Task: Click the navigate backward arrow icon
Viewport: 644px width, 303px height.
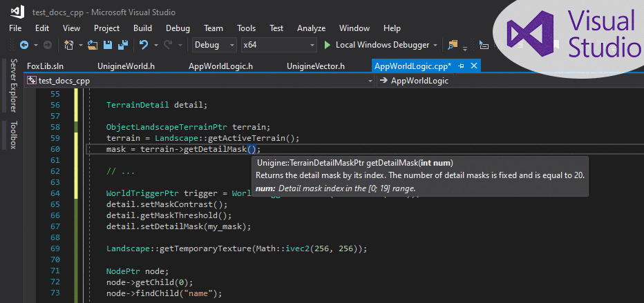Action: (x=23, y=45)
